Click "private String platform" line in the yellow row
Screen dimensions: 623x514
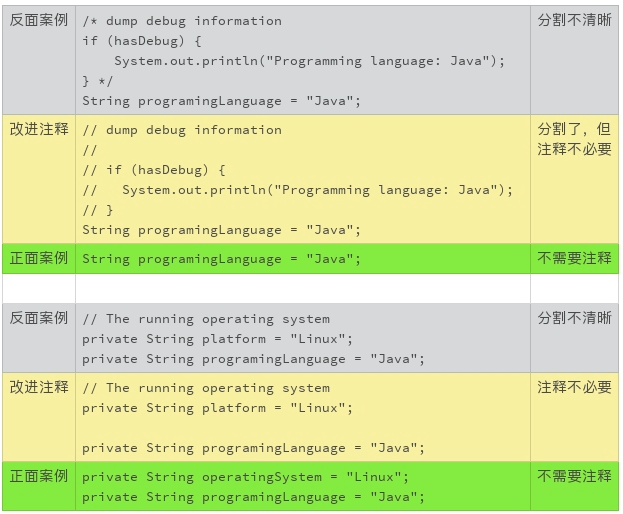(x=217, y=408)
